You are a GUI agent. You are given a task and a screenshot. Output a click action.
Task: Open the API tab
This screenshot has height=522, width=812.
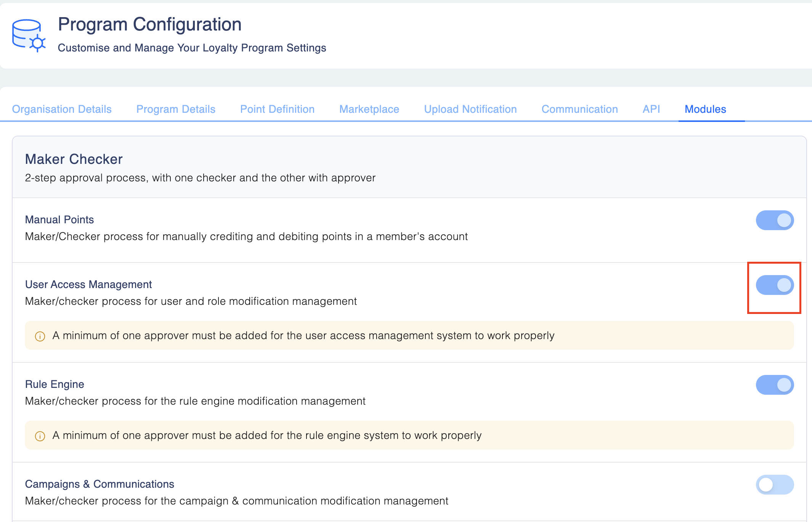651,109
